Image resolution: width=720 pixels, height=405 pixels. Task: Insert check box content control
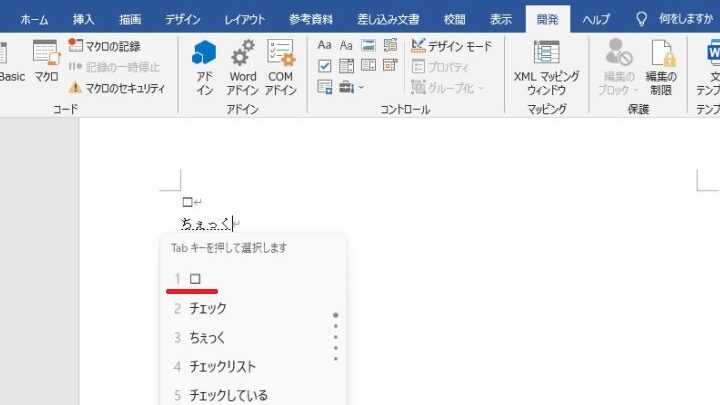[324, 66]
